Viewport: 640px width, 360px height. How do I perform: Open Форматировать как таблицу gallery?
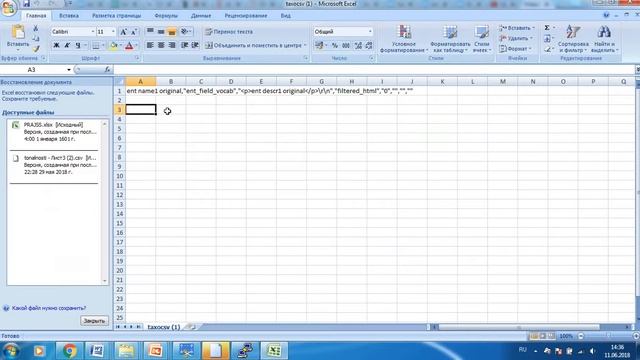click(x=450, y=39)
